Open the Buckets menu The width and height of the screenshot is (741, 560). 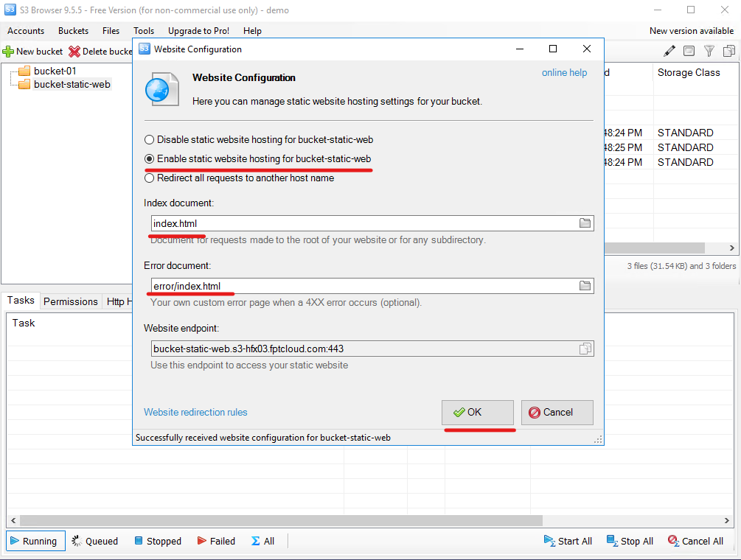73,31
